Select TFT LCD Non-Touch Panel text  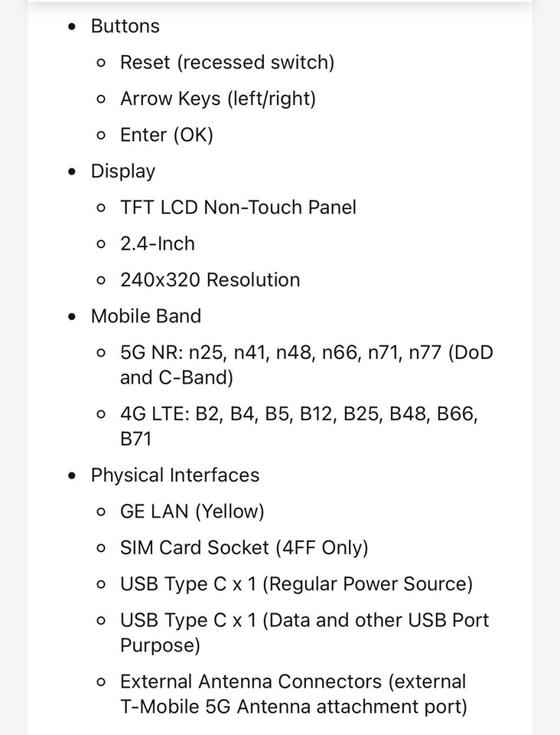(x=238, y=207)
